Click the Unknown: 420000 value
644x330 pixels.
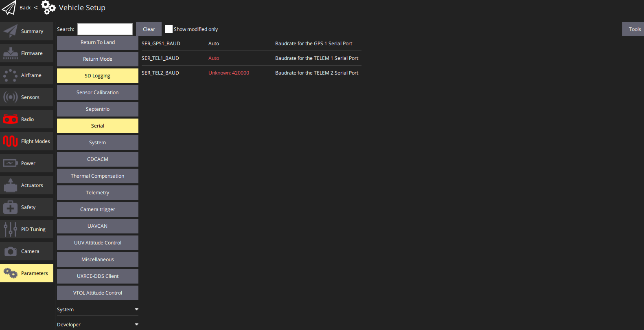[229, 73]
